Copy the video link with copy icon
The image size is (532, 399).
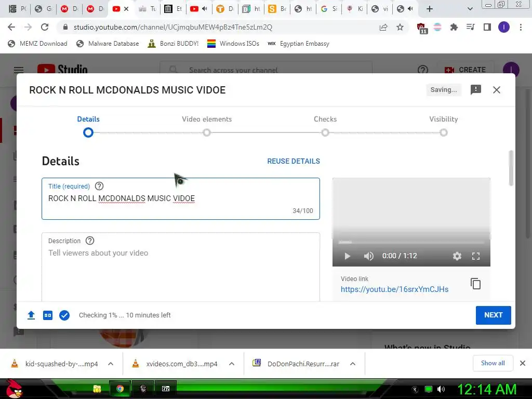476,284
